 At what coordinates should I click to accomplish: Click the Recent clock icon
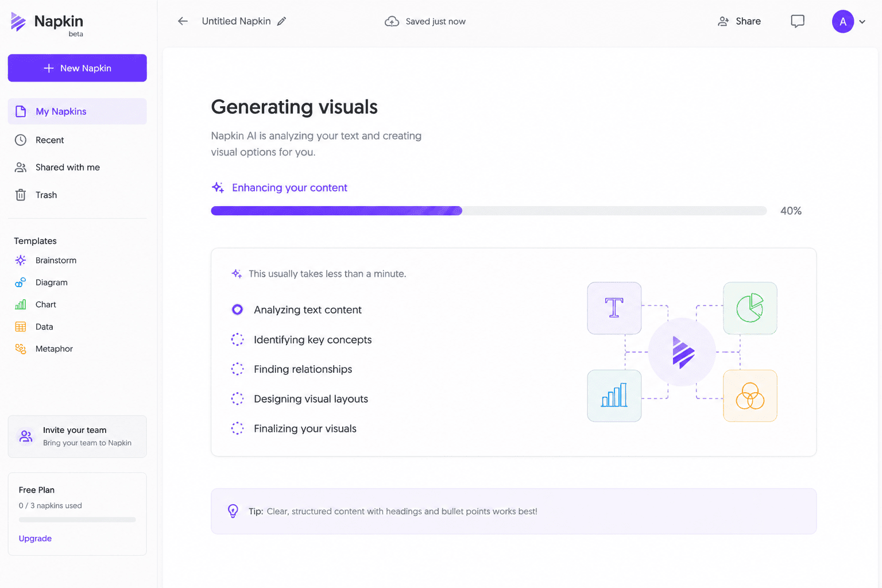click(21, 140)
